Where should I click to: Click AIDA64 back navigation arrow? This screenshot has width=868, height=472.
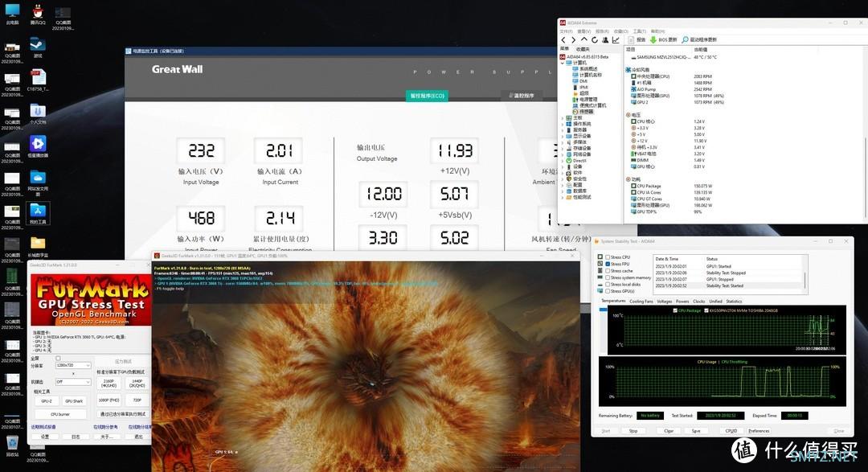[x=563, y=40]
